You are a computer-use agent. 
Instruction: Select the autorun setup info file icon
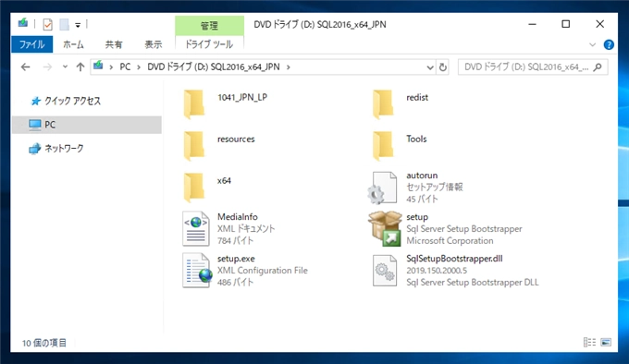click(382, 188)
